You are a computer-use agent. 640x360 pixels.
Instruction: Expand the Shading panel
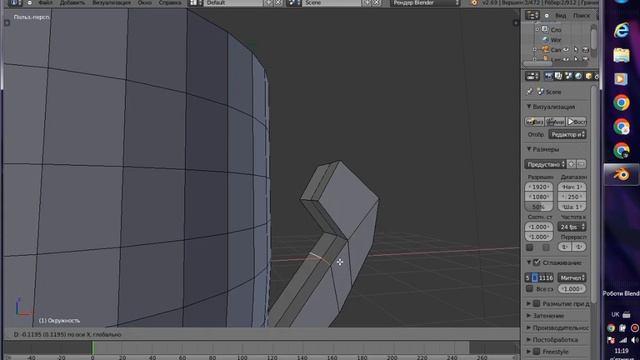point(529,316)
